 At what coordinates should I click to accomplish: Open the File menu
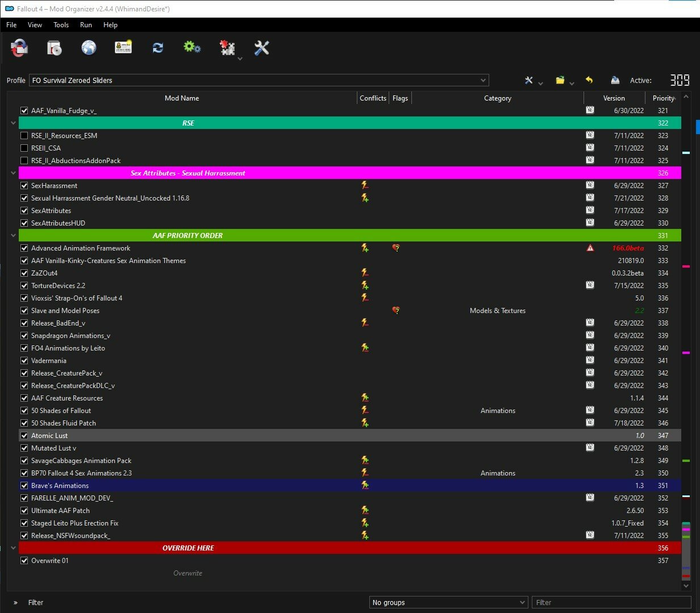click(11, 25)
